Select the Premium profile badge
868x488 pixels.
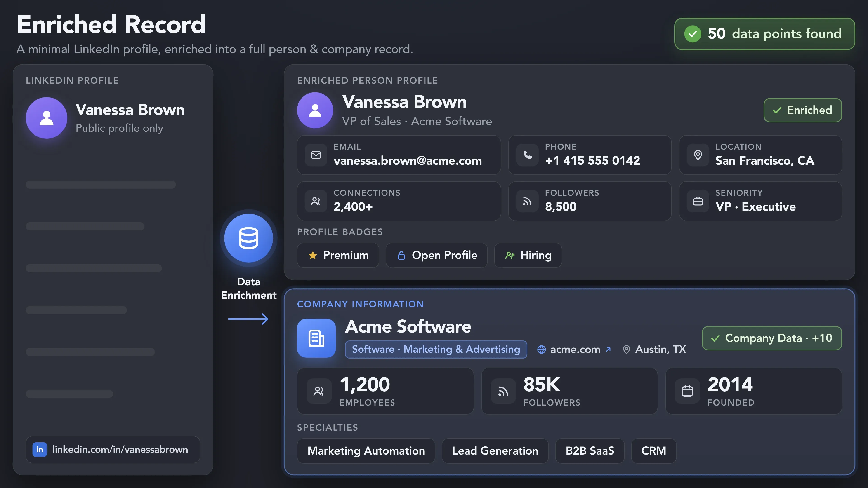pos(338,255)
